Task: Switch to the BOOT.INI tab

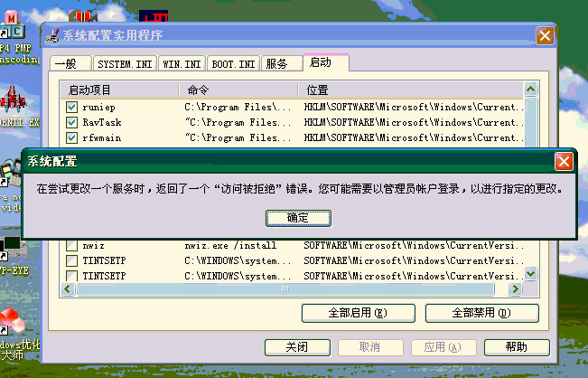Action: click(x=233, y=64)
